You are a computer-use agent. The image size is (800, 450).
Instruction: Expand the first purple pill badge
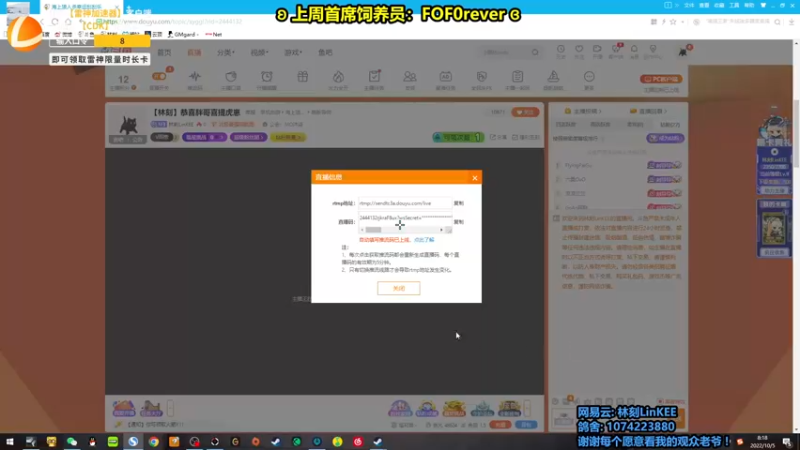click(204, 137)
